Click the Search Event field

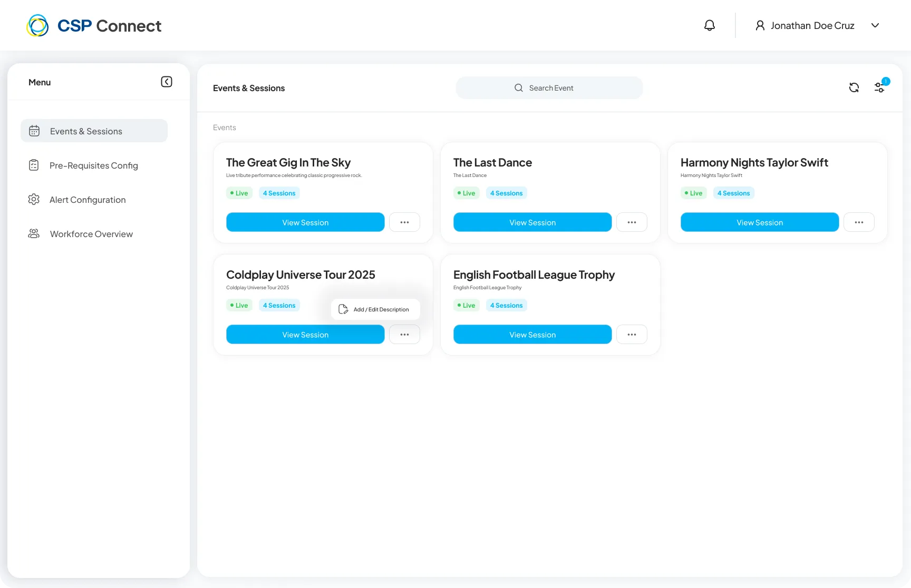point(549,88)
